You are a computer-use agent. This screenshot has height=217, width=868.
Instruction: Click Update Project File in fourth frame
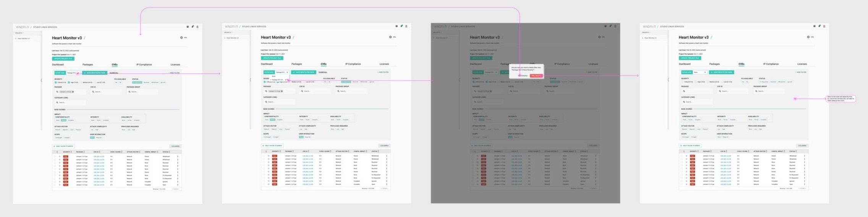690,58
